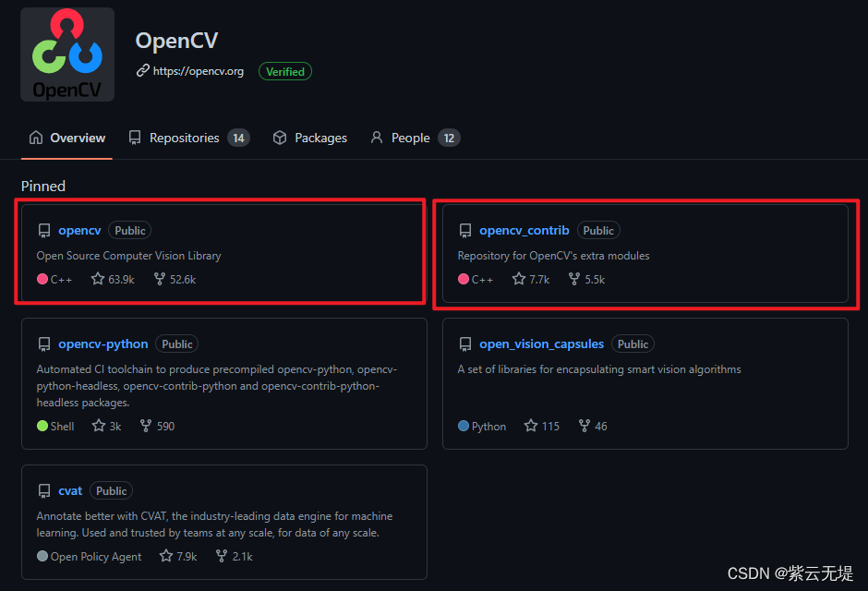Viewport: 868px width, 591px height.
Task: Click the Shell language label
Action: pos(62,426)
